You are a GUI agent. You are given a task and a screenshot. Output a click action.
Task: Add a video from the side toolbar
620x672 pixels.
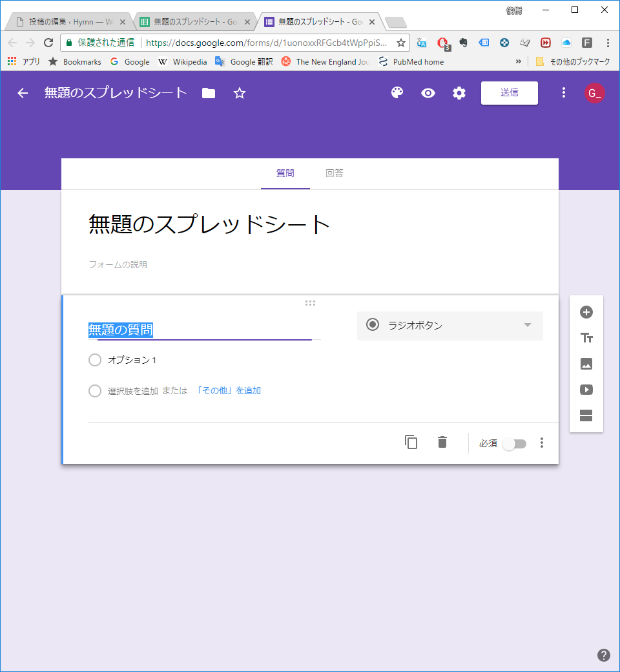pyautogui.click(x=586, y=390)
